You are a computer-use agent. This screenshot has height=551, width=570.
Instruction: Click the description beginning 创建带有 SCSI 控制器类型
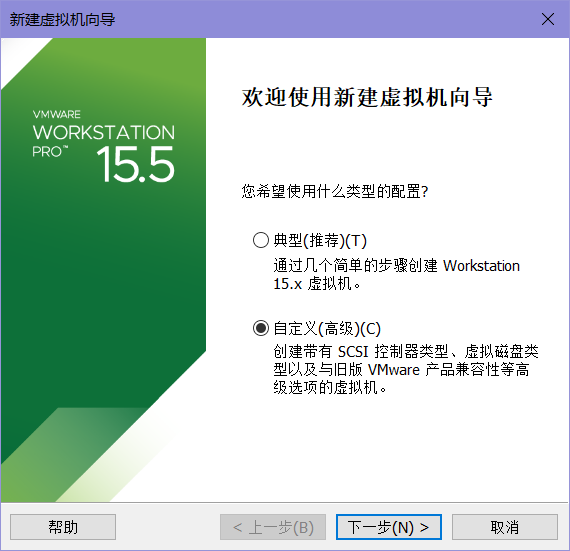click(x=406, y=369)
